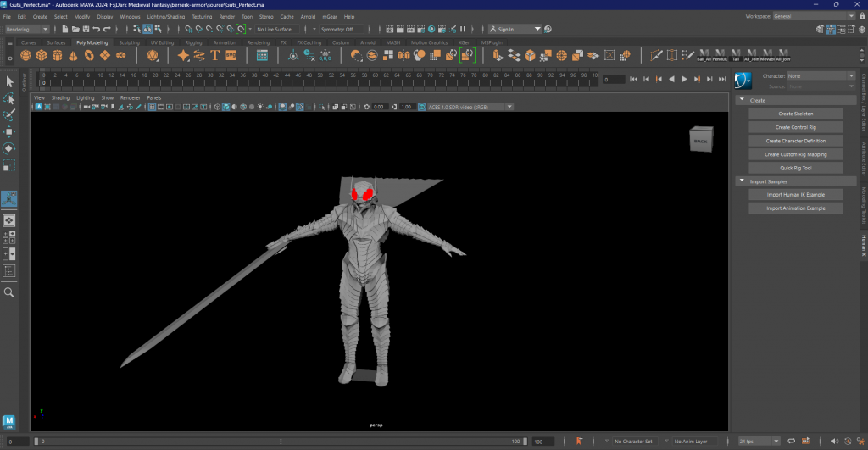Select the Move tool in the toolbox
The width and height of the screenshot is (868, 450).
(x=10, y=131)
